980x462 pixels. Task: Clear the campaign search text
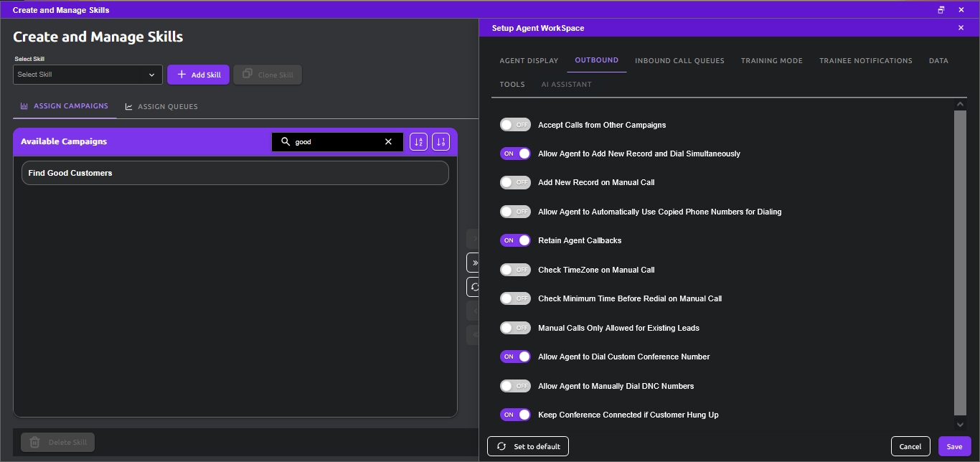(388, 142)
